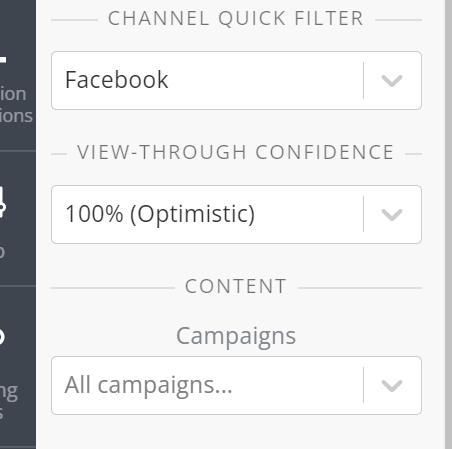The width and height of the screenshot is (452, 449).
Task: Click the Channel Quick Filter heading
Action: point(236,18)
